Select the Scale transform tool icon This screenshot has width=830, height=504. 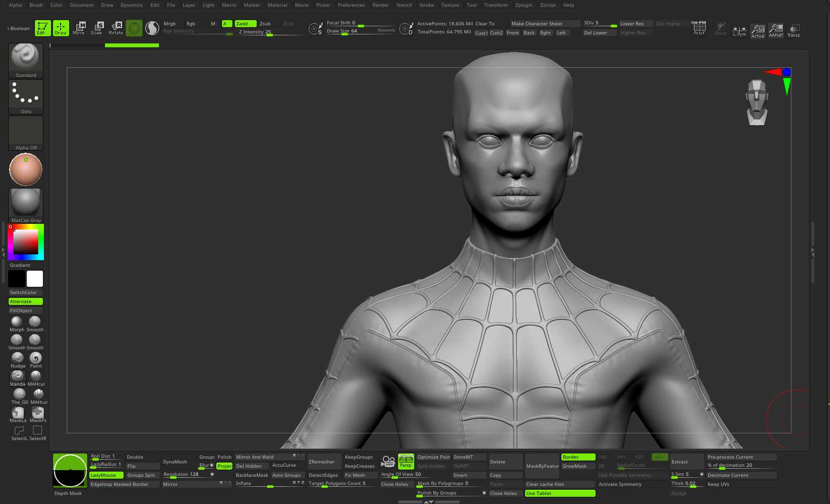point(97,28)
